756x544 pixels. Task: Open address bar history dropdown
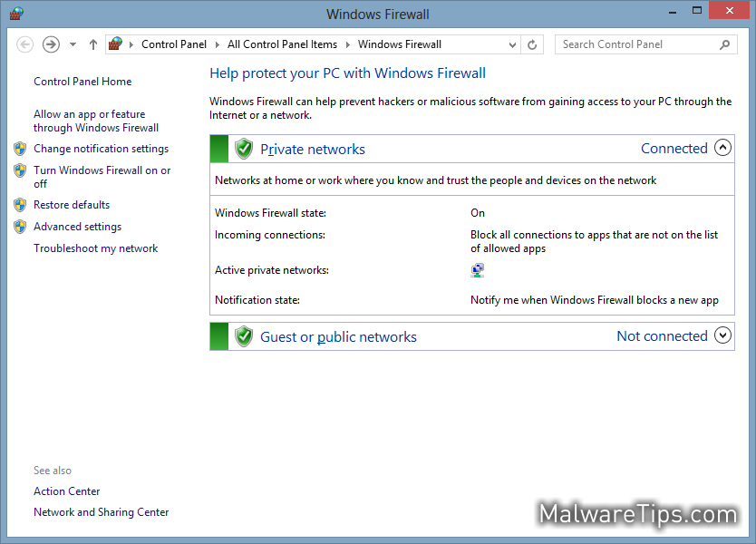(x=512, y=44)
